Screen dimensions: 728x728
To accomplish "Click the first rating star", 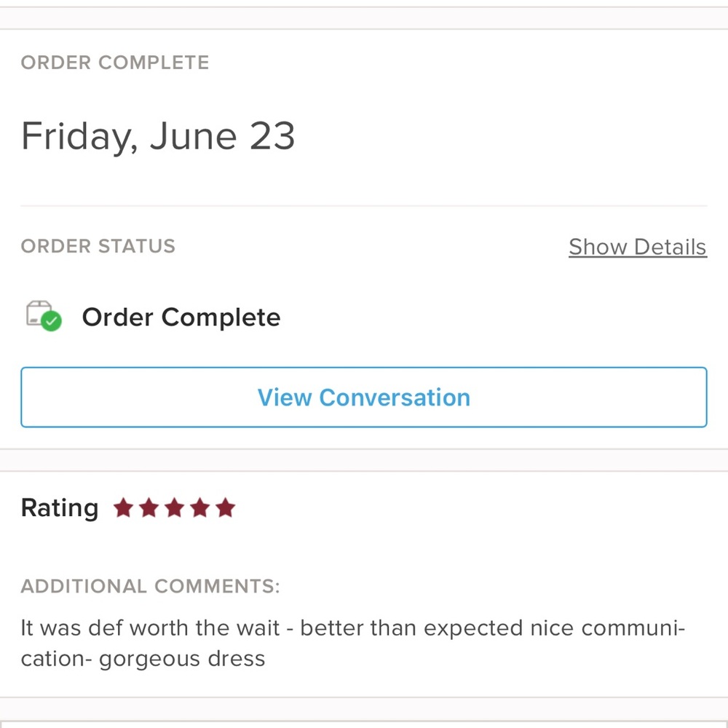I will click(123, 507).
